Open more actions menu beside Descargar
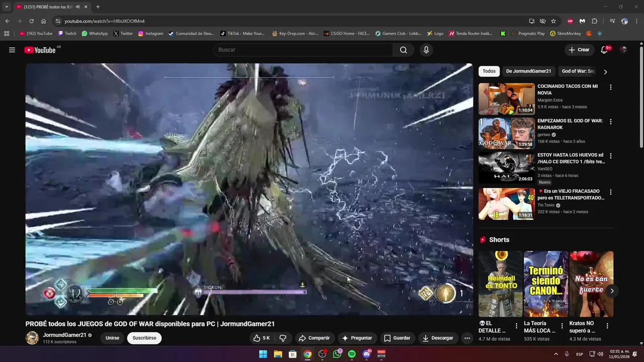The image size is (644, 362). (x=467, y=338)
